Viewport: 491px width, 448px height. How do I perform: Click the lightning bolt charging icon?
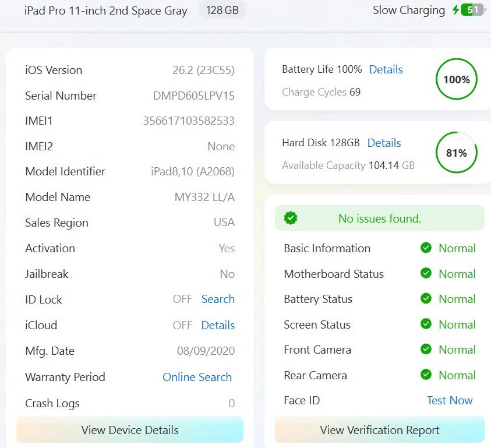coord(456,10)
